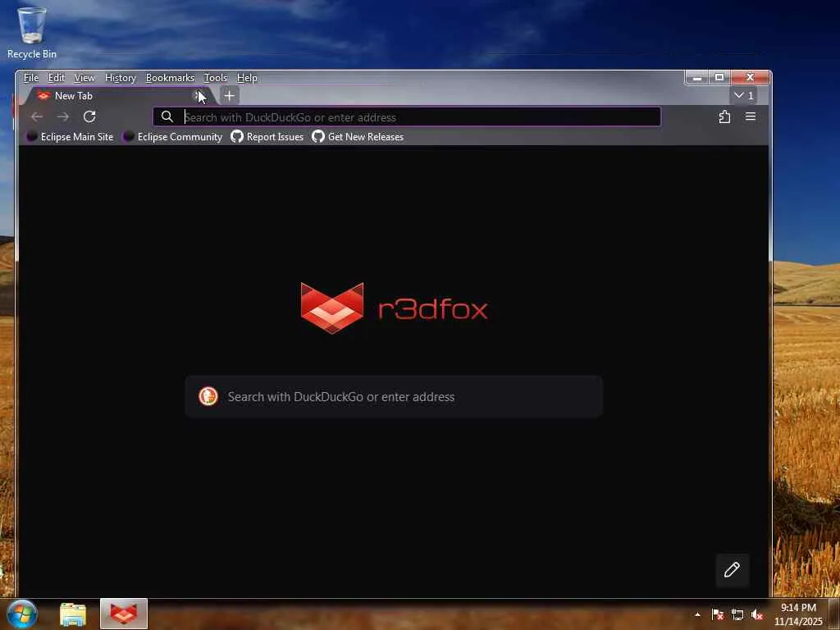The height and width of the screenshot is (630, 840).
Task: Open Eclipse Community bookmark
Action: (x=172, y=137)
